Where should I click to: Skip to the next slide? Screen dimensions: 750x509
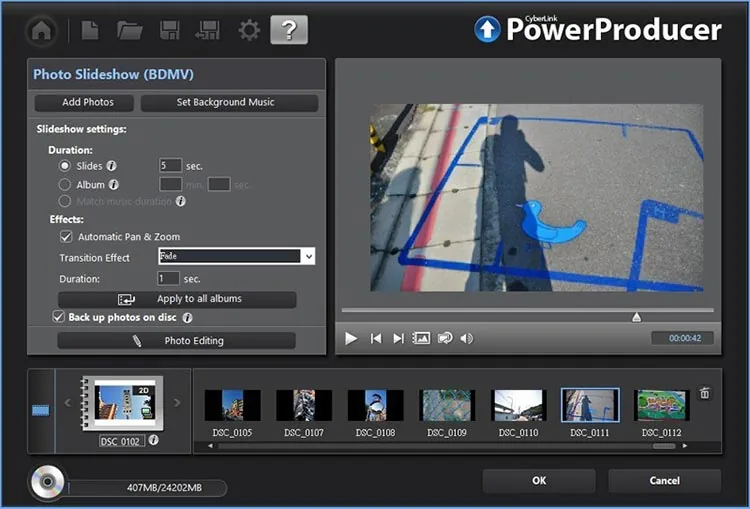coord(398,339)
